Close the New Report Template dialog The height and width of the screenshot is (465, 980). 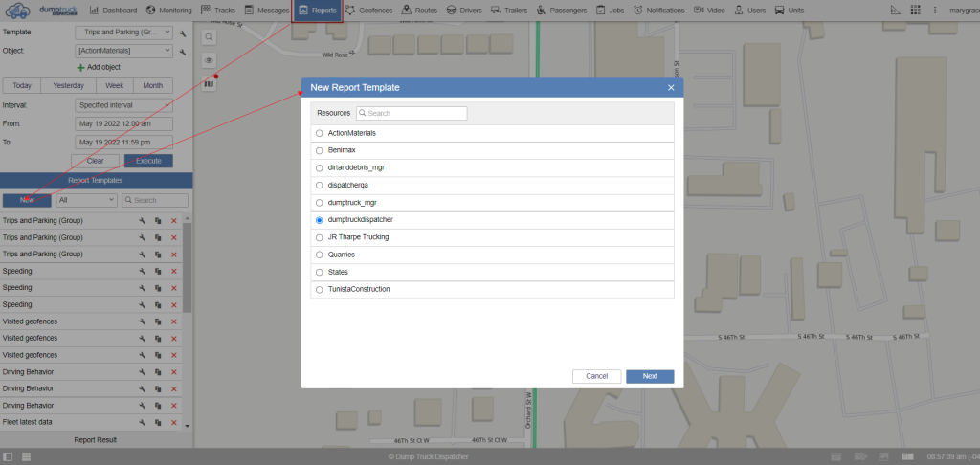pos(671,87)
